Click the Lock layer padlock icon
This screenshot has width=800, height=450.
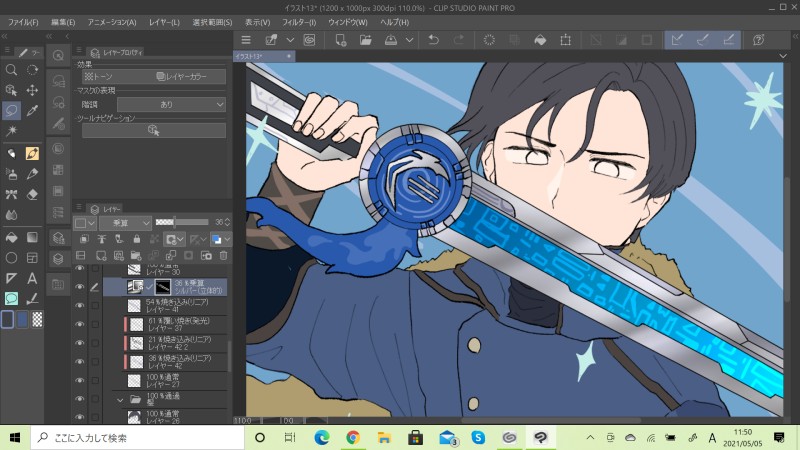(137, 239)
